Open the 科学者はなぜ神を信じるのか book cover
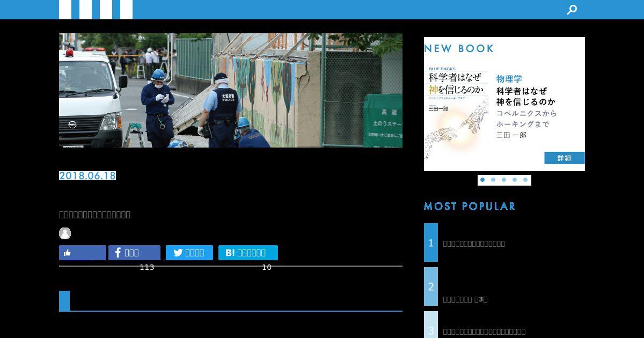This screenshot has height=338, width=644. pos(458,114)
